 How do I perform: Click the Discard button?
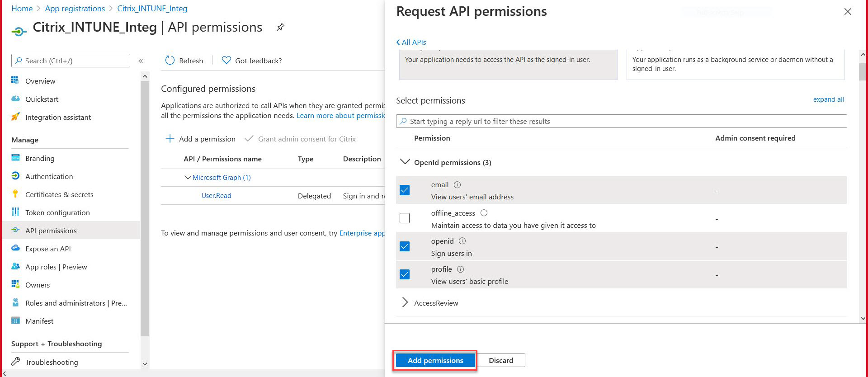501,360
